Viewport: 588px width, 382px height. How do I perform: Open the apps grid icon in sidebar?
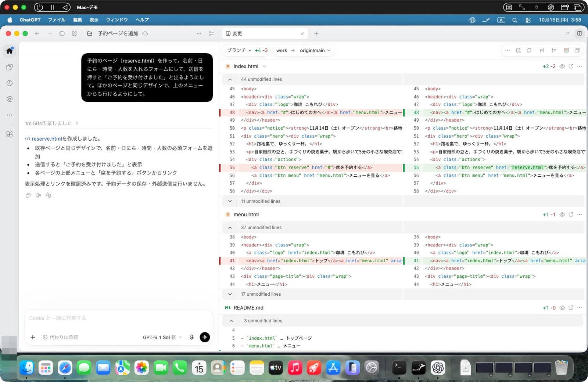pyautogui.click(x=10, y=134)
